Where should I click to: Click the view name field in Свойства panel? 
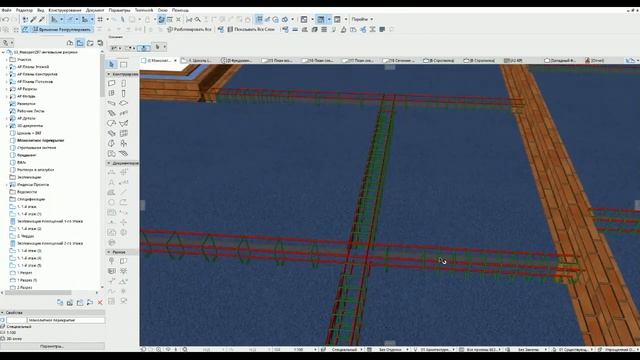point(66,320)
